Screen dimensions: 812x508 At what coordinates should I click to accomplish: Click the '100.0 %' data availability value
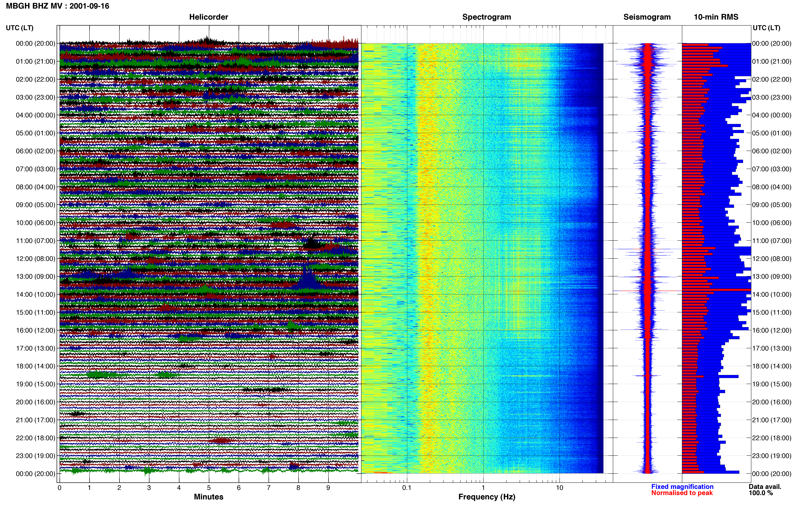pos(761,493)
